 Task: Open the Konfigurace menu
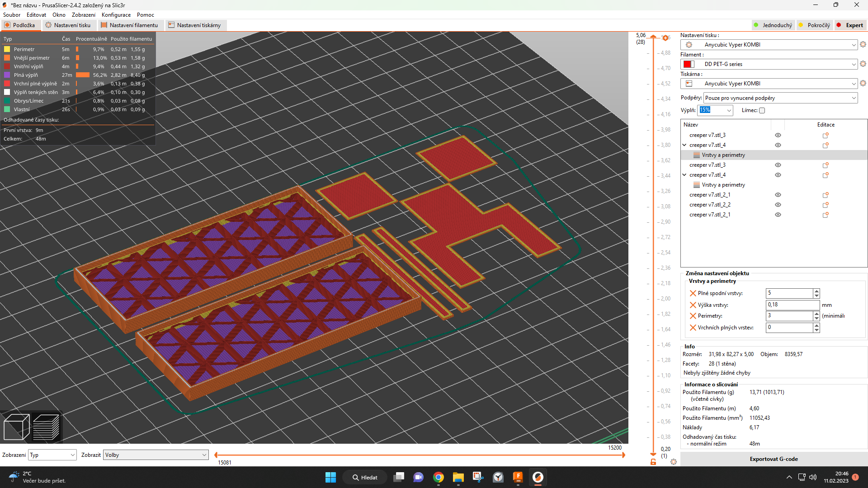click(116, 15)
